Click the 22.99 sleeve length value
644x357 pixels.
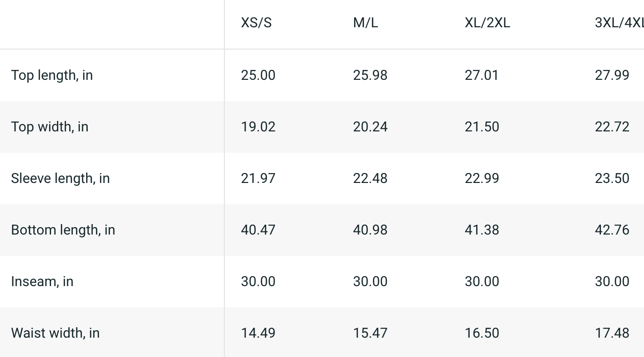[482, 178]
